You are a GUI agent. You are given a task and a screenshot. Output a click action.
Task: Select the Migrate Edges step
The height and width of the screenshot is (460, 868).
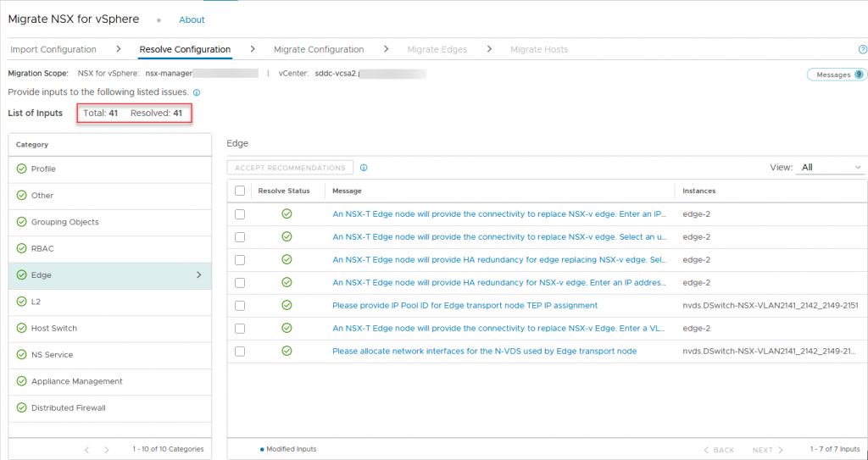click(x=437, y=49)
